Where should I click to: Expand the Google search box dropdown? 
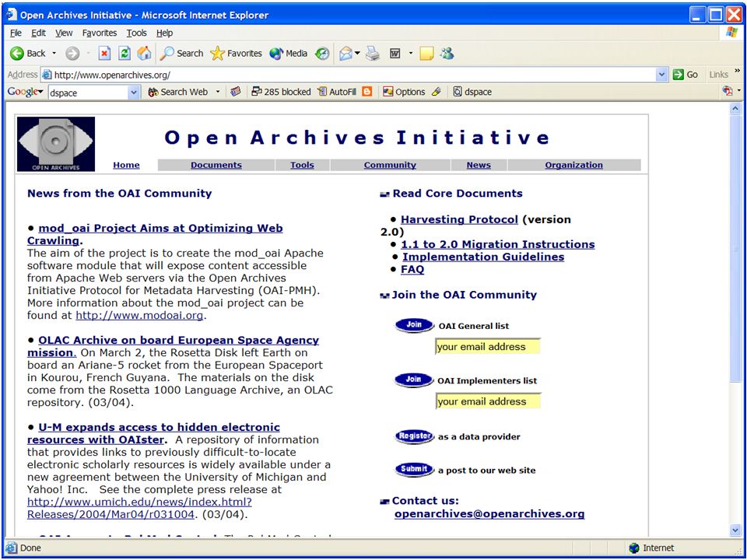[135, 93]
